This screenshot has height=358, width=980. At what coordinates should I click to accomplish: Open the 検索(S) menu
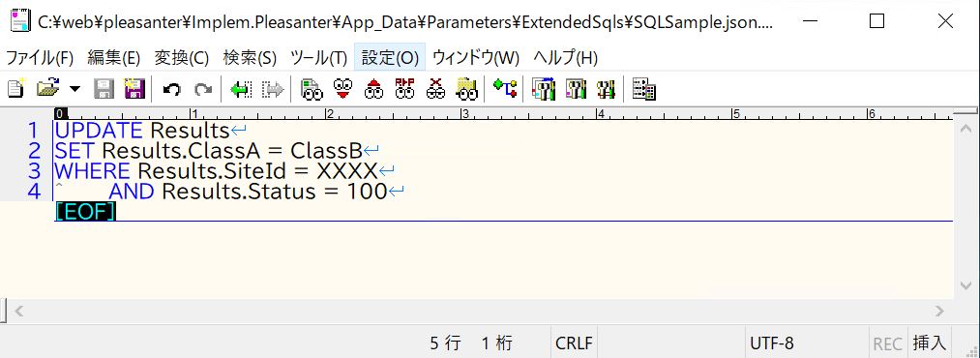tap(250, 57)
